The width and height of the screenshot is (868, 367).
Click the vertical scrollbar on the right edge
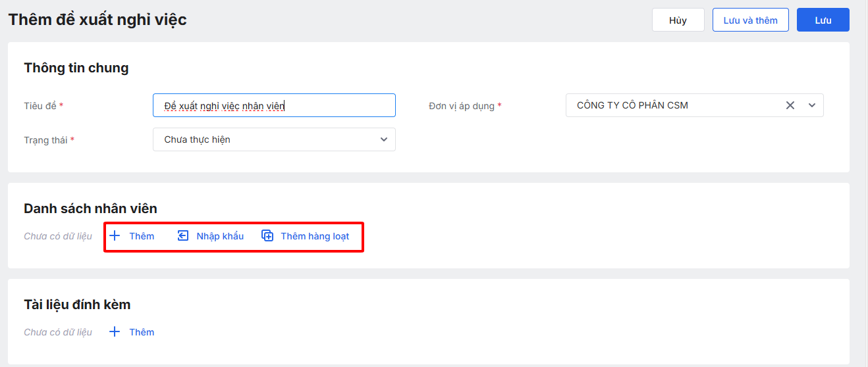pos(863,183)
